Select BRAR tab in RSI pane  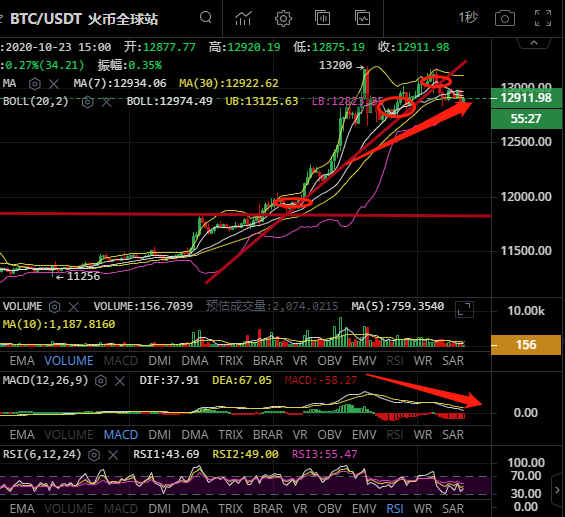pyautogui.click(x=268, y=509)
